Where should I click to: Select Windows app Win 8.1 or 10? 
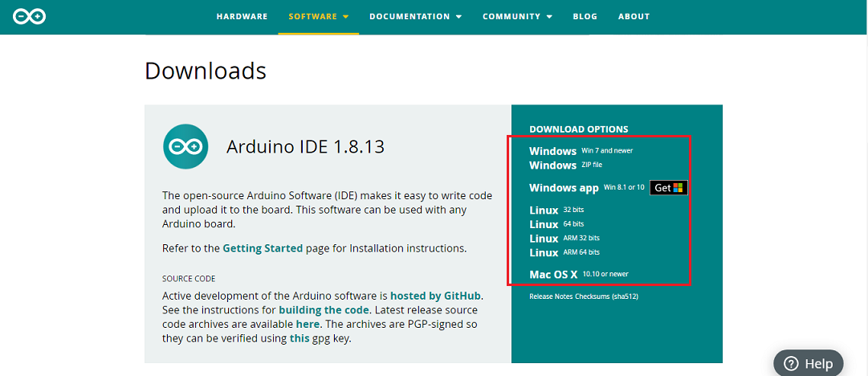[x=587, y=188]
